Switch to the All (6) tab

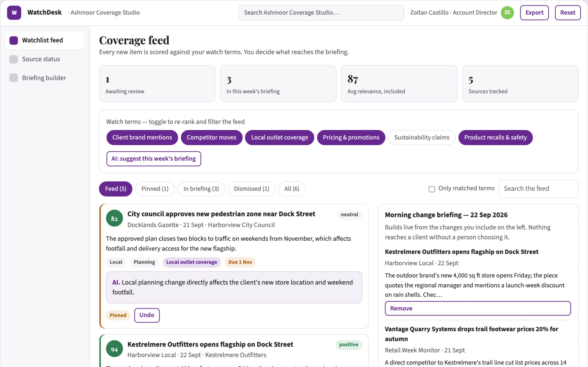[x=292, y=189]
